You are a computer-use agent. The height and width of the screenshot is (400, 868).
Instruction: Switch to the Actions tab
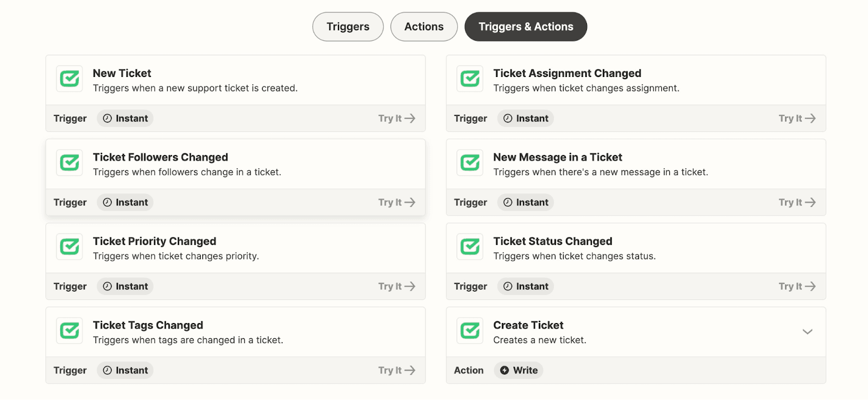click(424, 27)
